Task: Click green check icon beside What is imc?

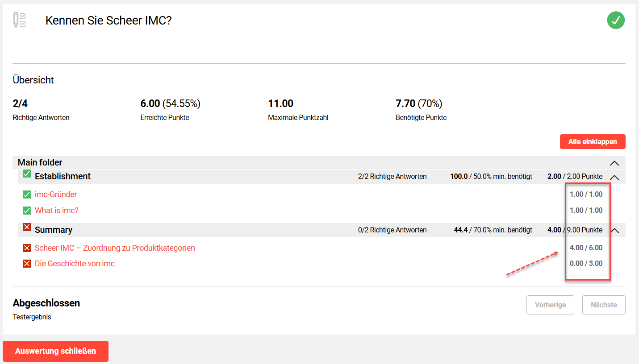Action: pos(27,211)
